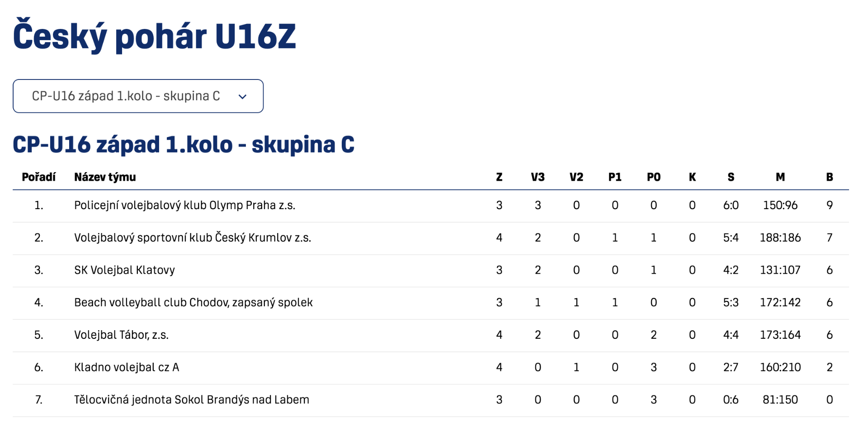Open Volejbalový sportovní klub Český Krumlov team
The image size is (868, 435).
[193, 238]
